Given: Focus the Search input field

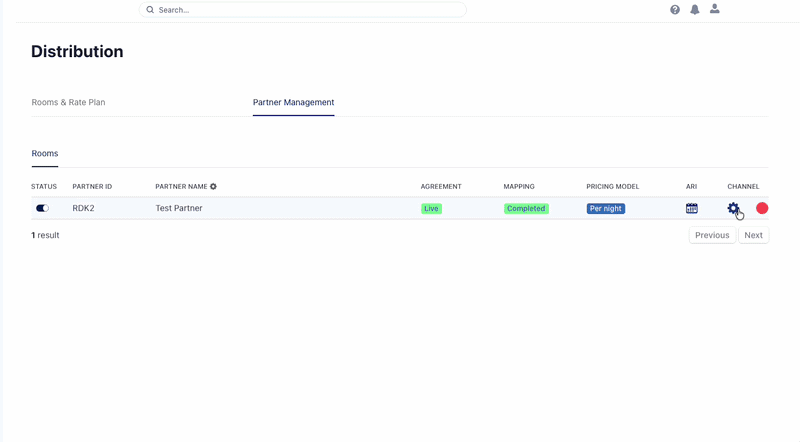Looking at the screenshot, I should pyautogui.click(x=303, y=10).
